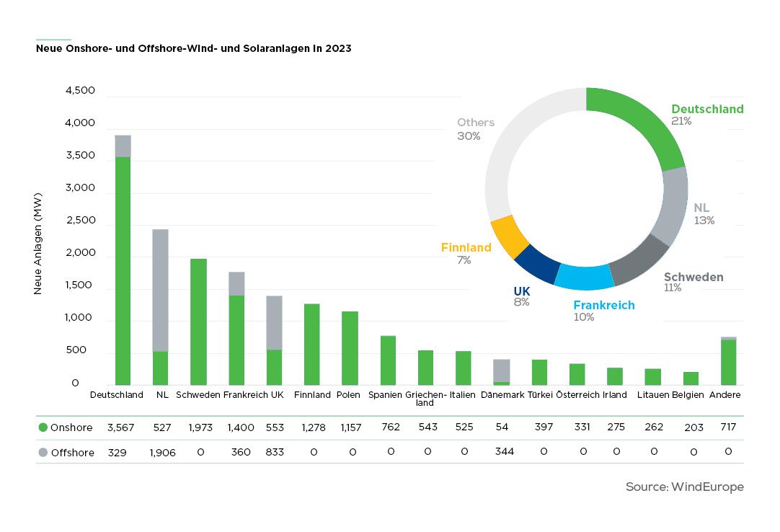Click the Litauen axis label
This screenshot has width=780, height=532.
(653, 394)
